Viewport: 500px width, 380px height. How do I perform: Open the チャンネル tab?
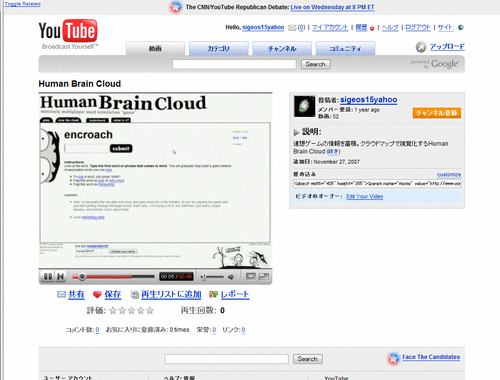pyautogui.click(x=282, y=48)
